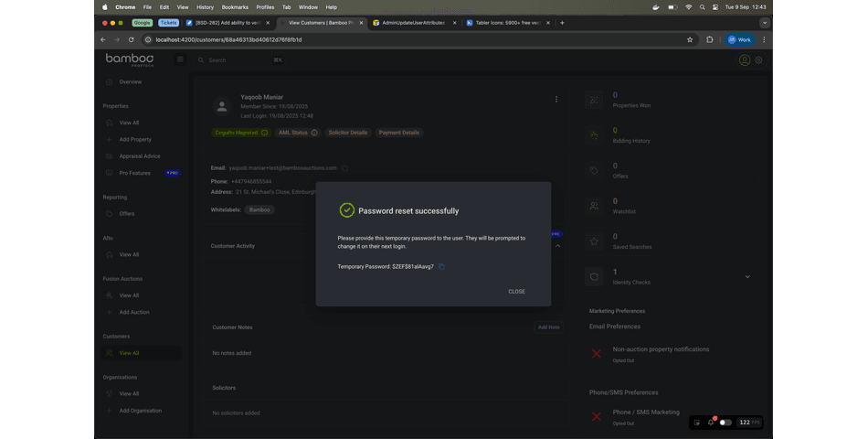Open the Chrome Work profile dropdown

click(x=739, y=40)
